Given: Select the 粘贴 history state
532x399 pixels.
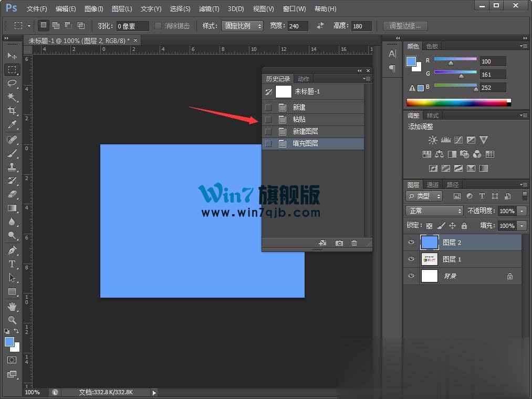Looking at the screenshot, I should (313, 119).
